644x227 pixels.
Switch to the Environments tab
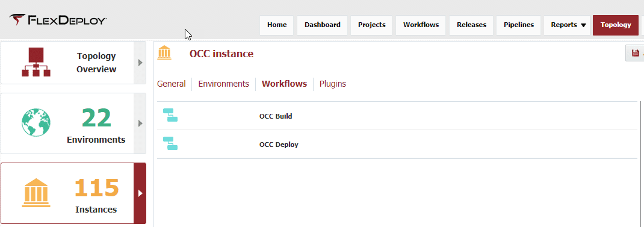[223, 84]
